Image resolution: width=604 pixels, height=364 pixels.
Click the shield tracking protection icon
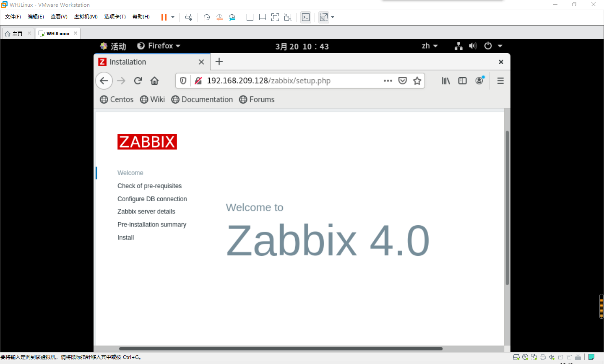click(183, 81)
